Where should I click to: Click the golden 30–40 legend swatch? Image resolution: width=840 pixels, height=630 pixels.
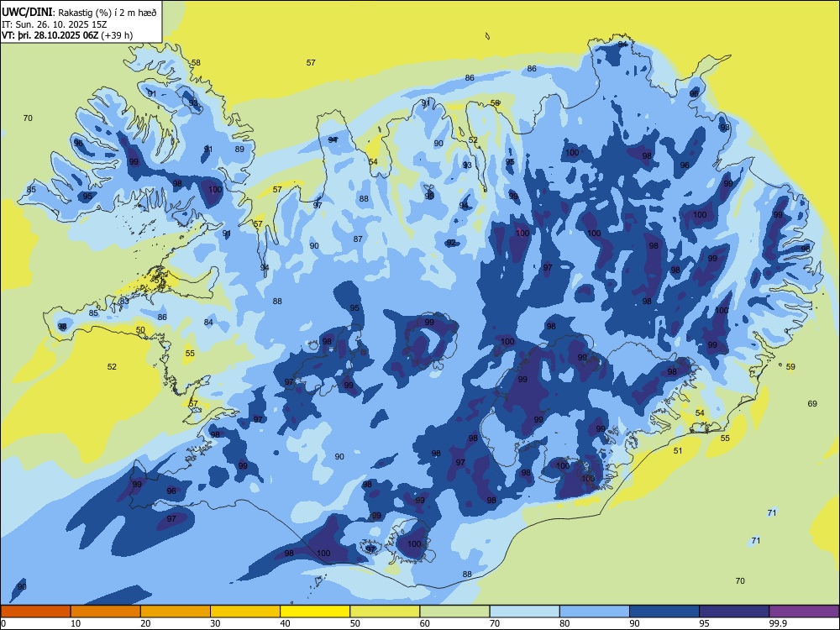coord(245,612)
